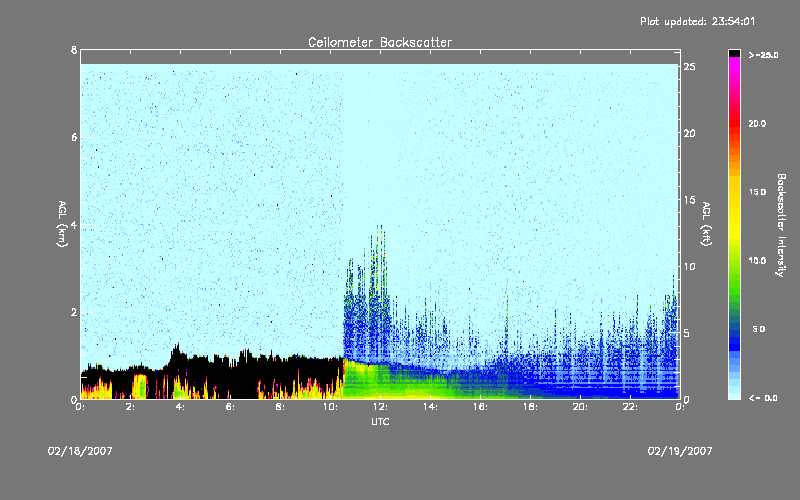The width and height of the screenshot is (800, 500).
Task: Click the '25' kft tick on right axis
Action: click(689, 67)
